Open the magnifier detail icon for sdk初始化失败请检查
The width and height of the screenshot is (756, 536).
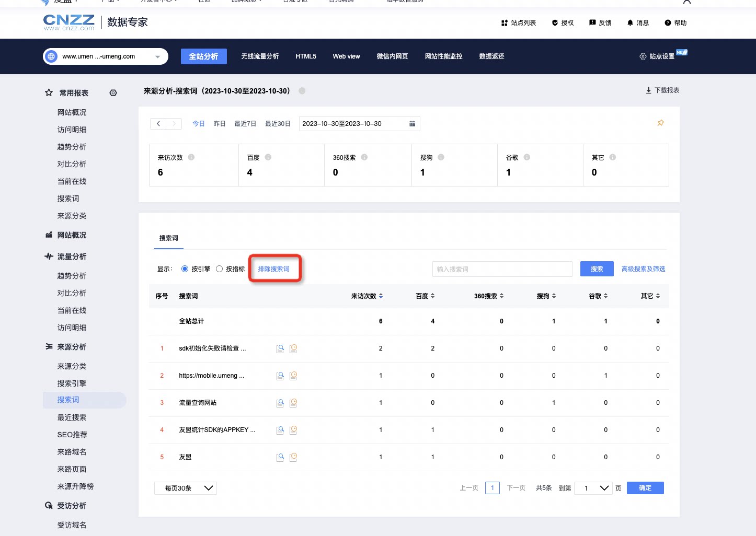point(280,348)
